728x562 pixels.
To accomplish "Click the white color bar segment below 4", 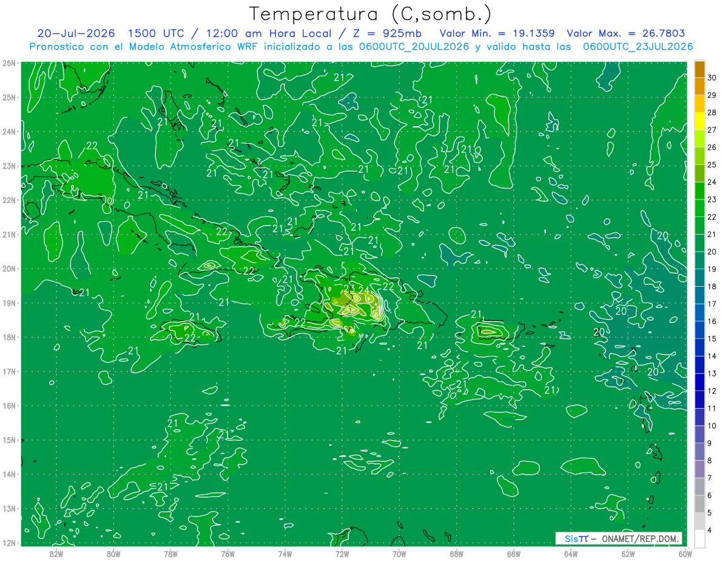I will click(x=699, y=538).
